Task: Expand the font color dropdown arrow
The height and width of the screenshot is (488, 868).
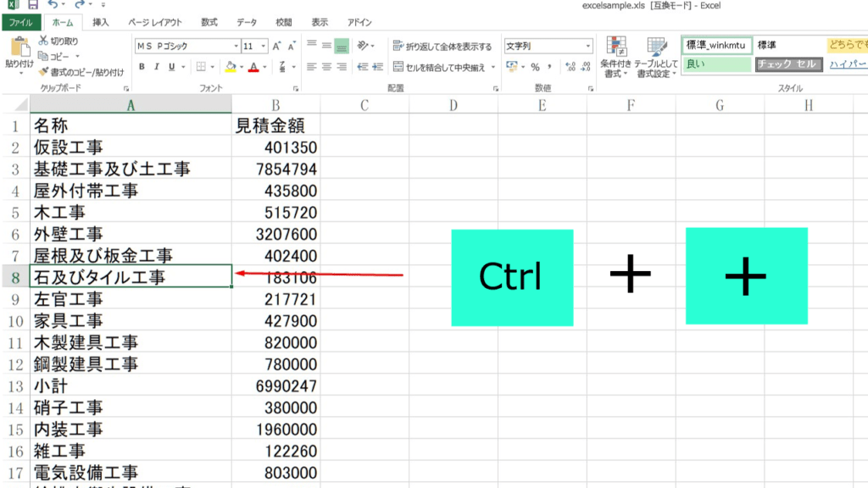Action: (264, 67)
